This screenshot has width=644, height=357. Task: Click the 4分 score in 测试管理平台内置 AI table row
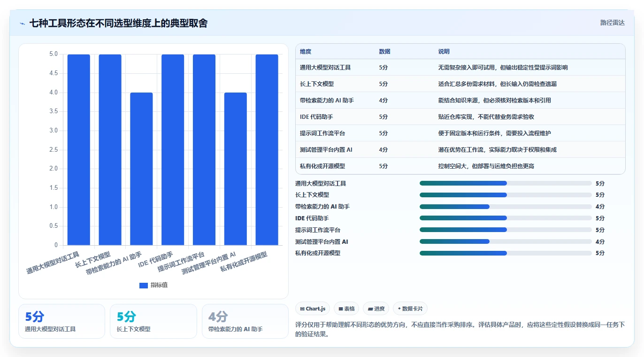click(x=383, y=150)
